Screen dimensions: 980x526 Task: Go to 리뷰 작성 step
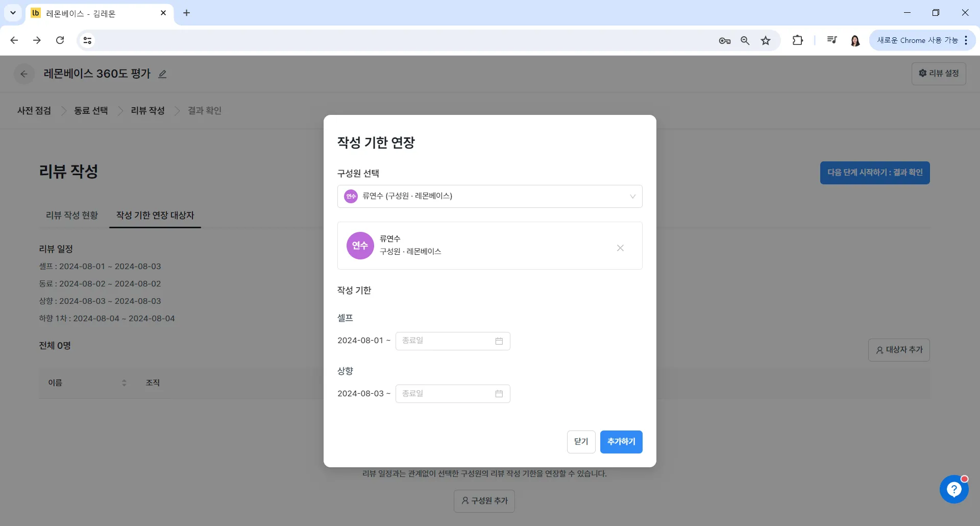(x=148, y=111)
